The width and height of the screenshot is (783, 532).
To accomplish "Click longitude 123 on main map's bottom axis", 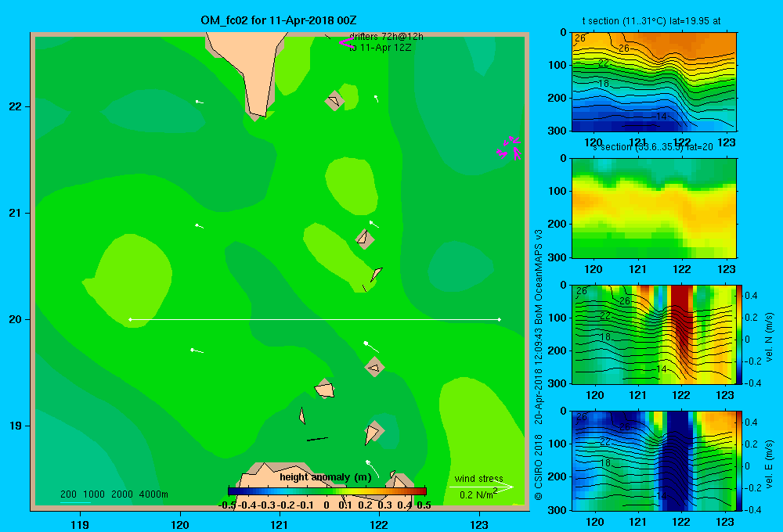I will [479, 524].
